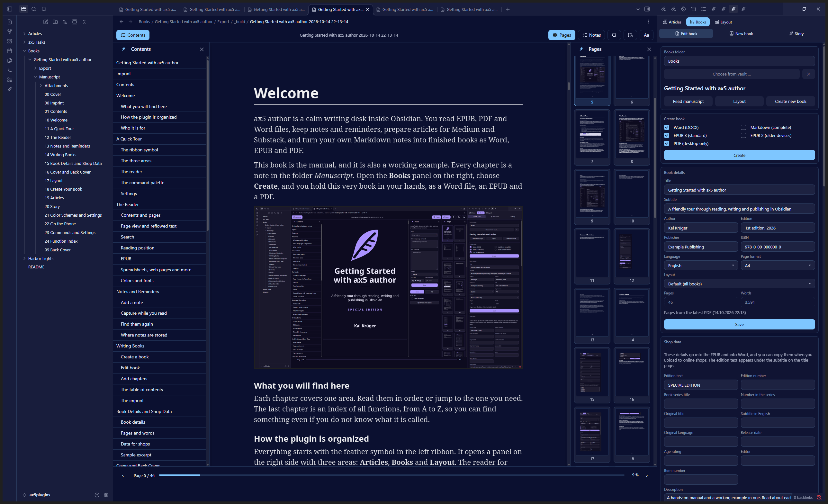Open the Language dropdown showing English
Viewport: 828px width, 504px height.
[x=701, y=265]
